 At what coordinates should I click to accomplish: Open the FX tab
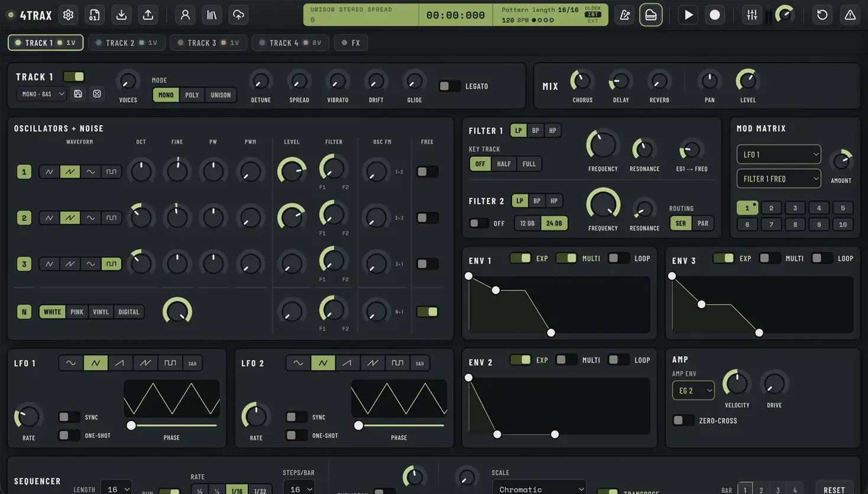click(351, 43)
